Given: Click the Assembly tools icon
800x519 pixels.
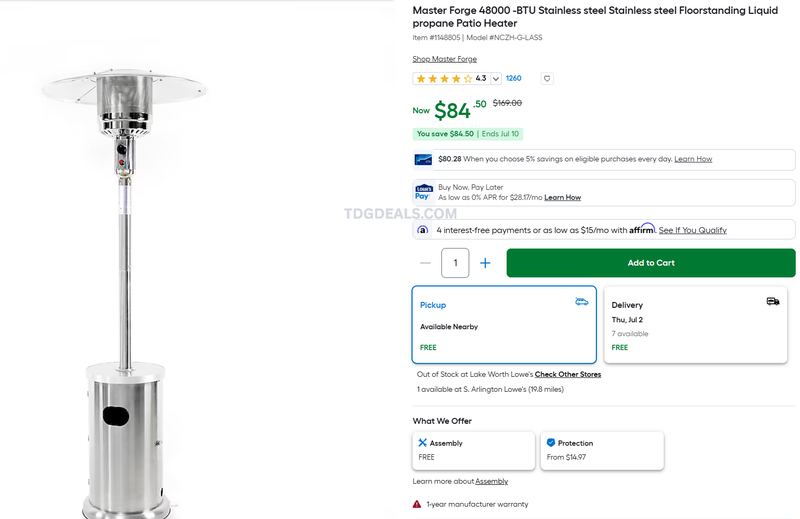Looking at the screenshot, I should pos(422,443).
